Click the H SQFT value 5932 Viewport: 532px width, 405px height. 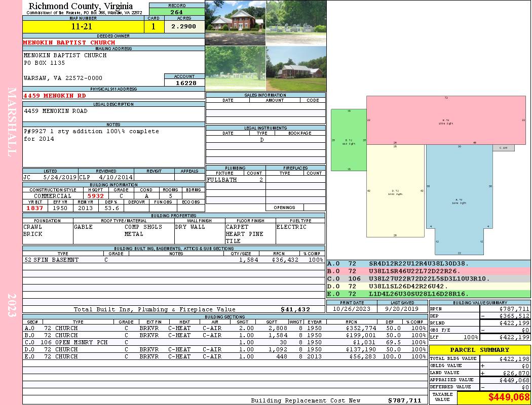coord(96,196)
